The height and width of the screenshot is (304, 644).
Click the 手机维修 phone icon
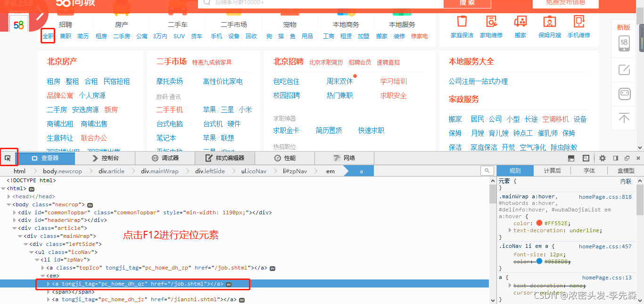point(579,21)
